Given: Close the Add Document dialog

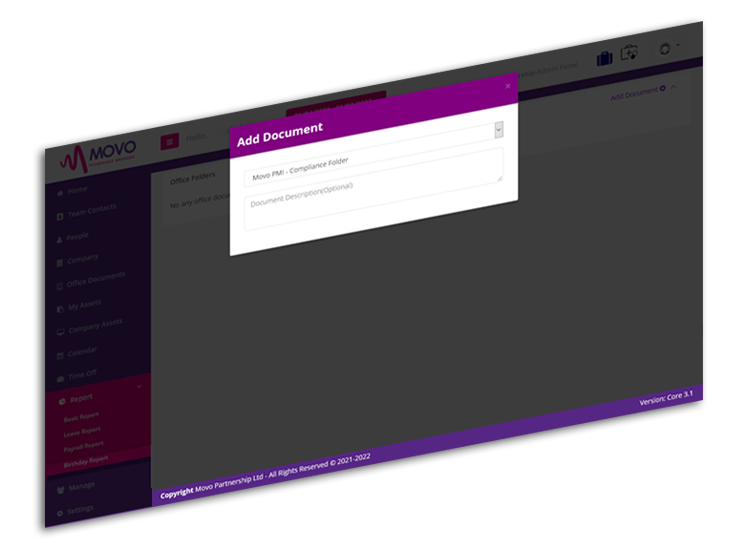Looking at the screenshot, I should click(508, 86).
